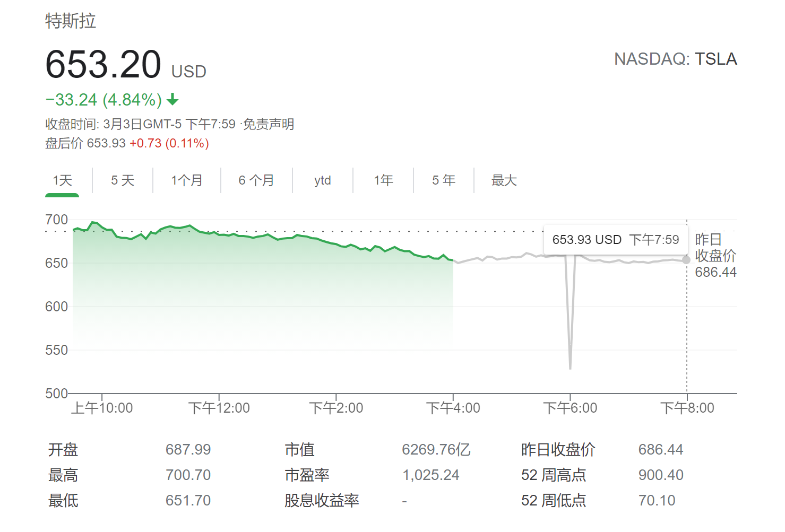Switch to the 5 天 chart tab
The height and width of the screenshot is (532, 785).
click(123, 180)
